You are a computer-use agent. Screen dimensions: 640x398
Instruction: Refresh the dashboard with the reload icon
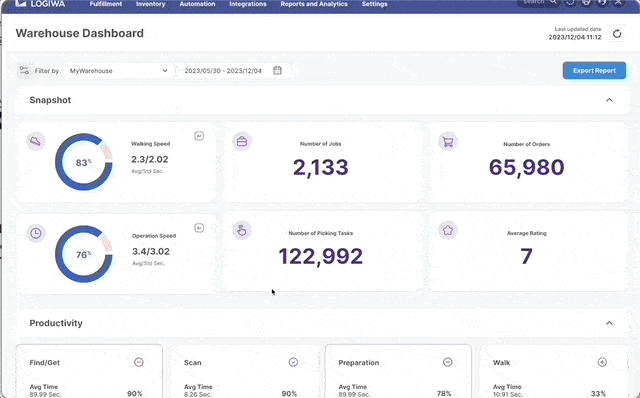tap(617, 34)
